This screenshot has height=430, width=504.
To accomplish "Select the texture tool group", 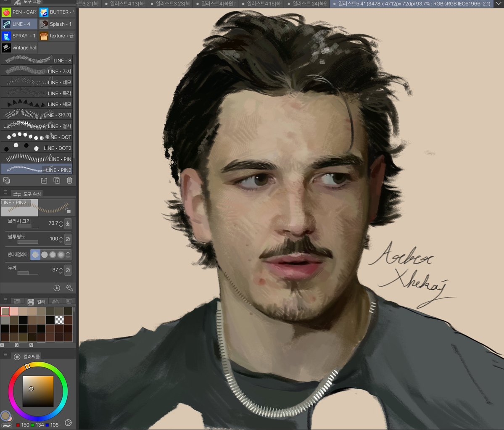I will tap(57, 36).
